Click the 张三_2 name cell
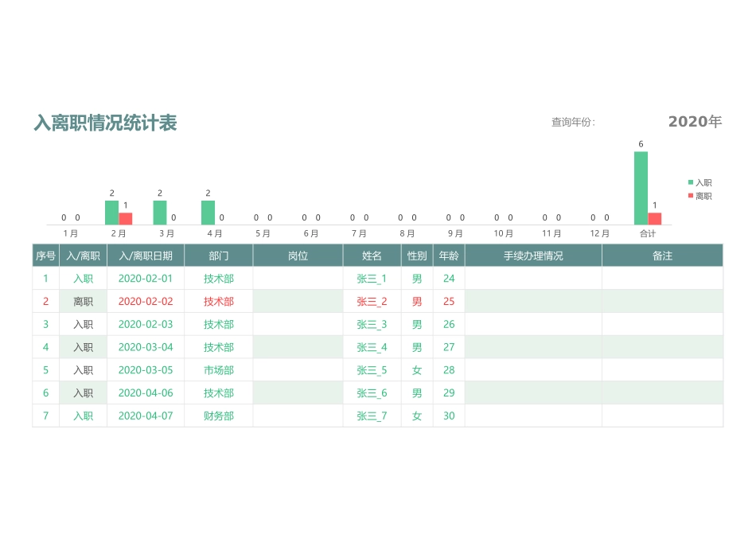 pyautogui.click(x=371, y=301)
